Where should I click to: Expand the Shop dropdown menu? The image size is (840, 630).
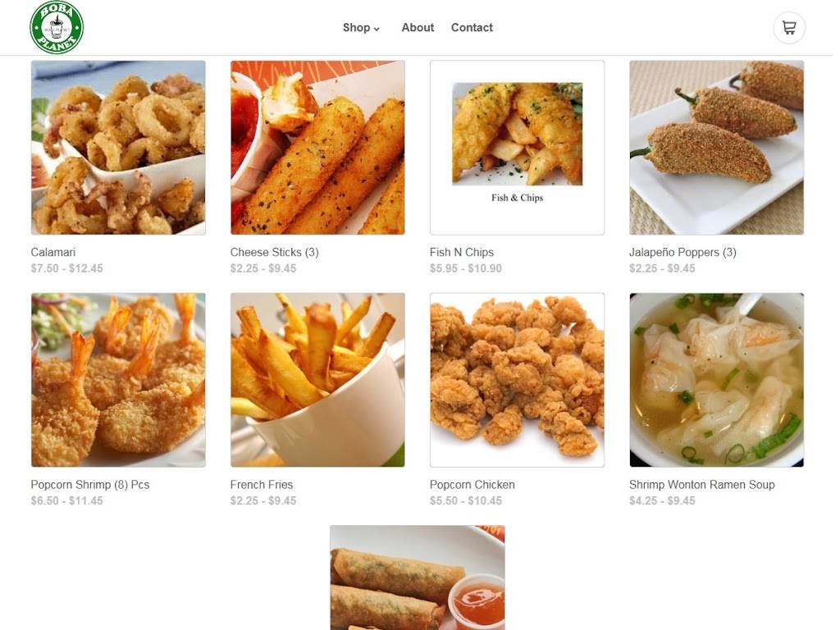pos(361,27)
